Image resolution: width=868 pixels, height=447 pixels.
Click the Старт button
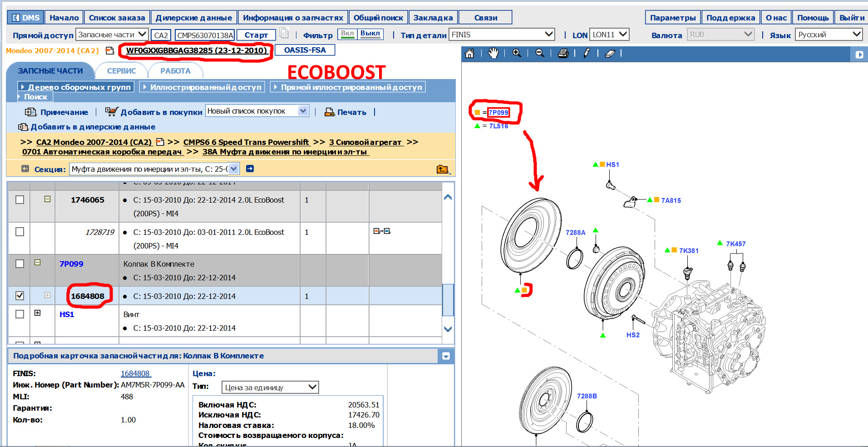click(x=256, y=35)
